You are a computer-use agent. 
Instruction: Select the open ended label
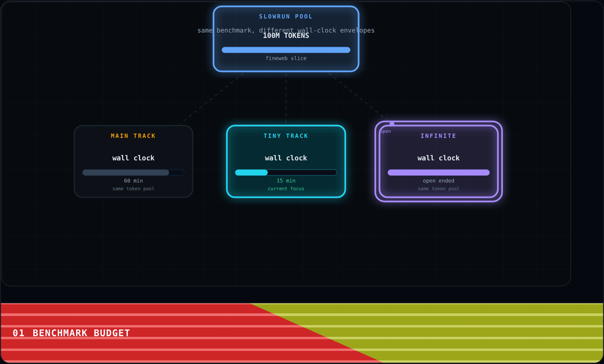439,181
